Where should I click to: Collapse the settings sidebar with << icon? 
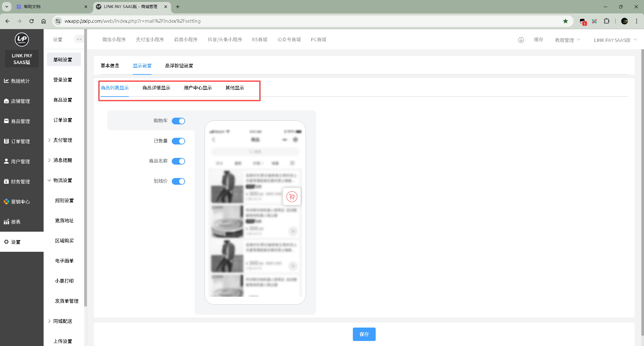point(79,39)
